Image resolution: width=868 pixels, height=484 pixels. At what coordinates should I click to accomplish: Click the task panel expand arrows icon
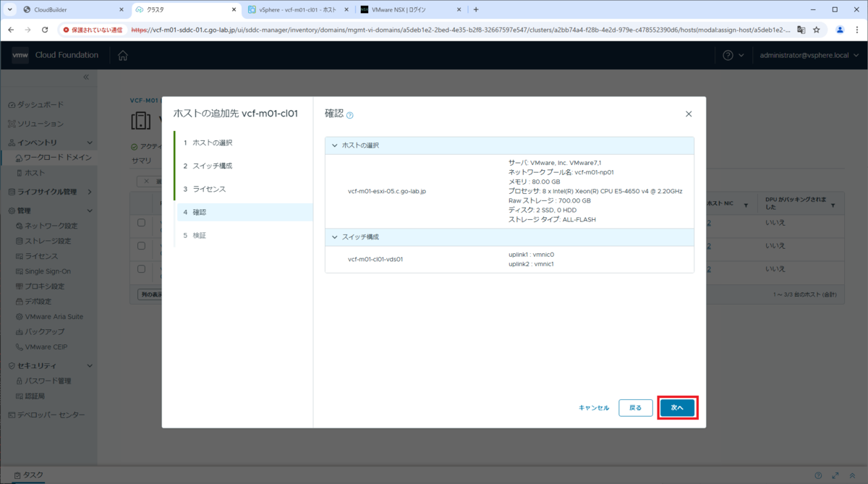pos(835,475)
